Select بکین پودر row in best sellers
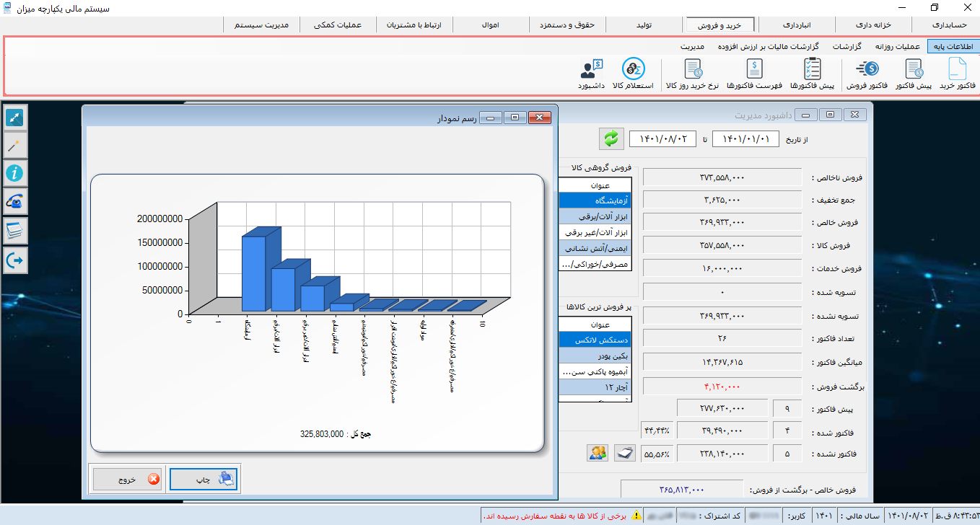Screen dimensions: 980x525 click(x=595, y=356)
